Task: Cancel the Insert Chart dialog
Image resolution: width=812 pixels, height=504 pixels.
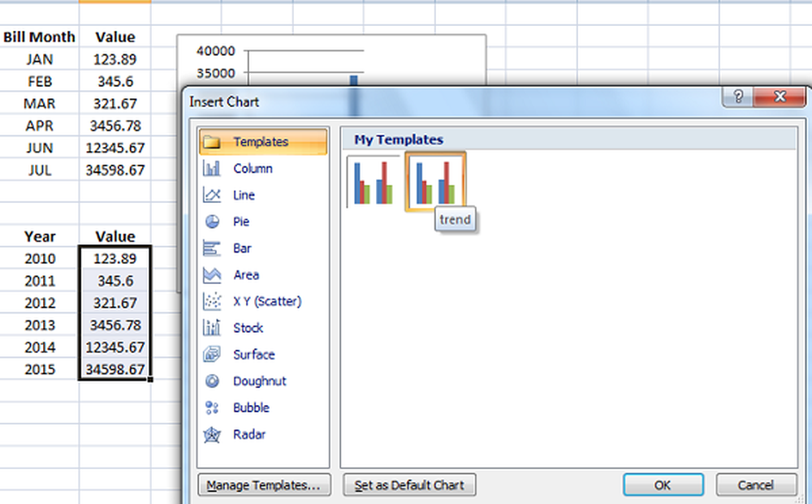Action: [x=756, y=485]
